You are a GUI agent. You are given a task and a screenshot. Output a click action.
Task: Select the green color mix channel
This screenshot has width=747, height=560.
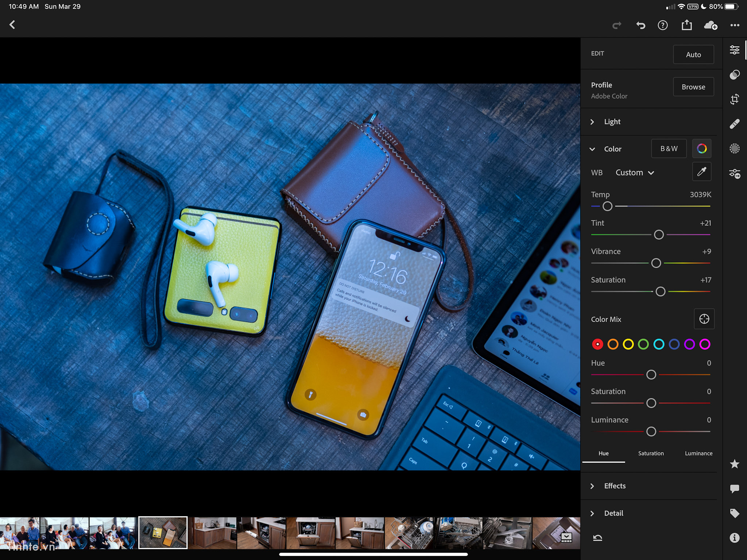[643, 344]
